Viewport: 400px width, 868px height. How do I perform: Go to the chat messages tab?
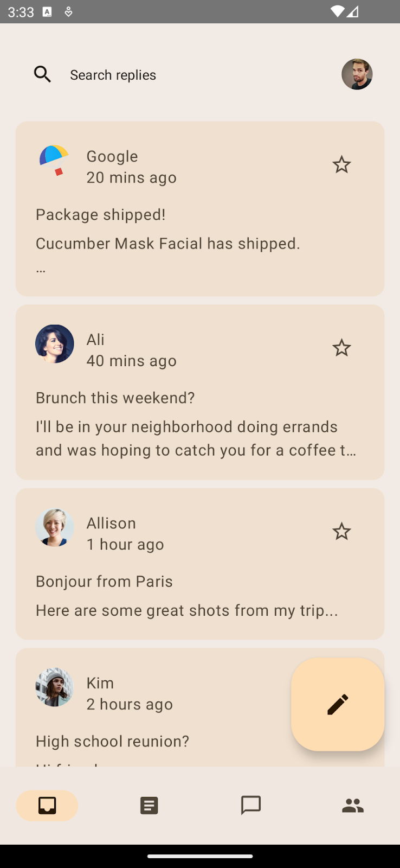point(251,806)
